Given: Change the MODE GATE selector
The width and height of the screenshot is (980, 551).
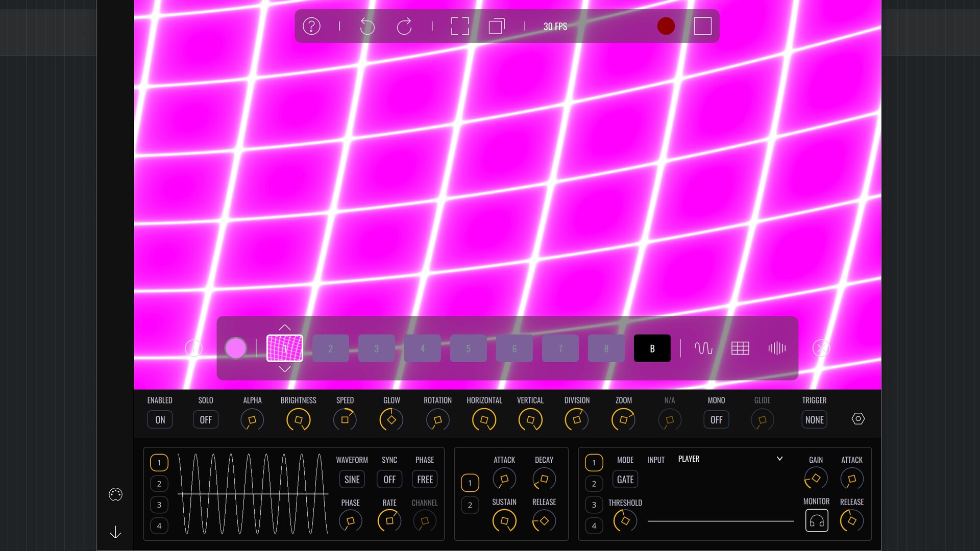Looking at the screenshot, I should [x=625, y=479].
